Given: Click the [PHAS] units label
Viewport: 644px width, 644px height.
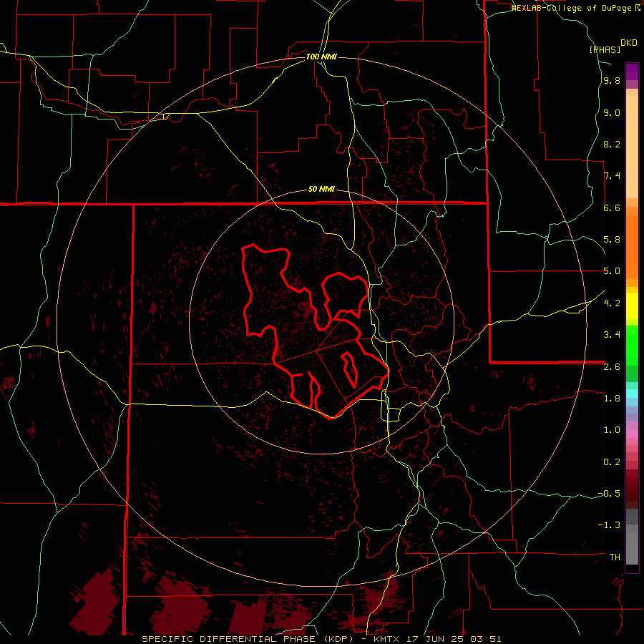Looking at the screenshot, I should pyautogui.click(x=605, y=49).
